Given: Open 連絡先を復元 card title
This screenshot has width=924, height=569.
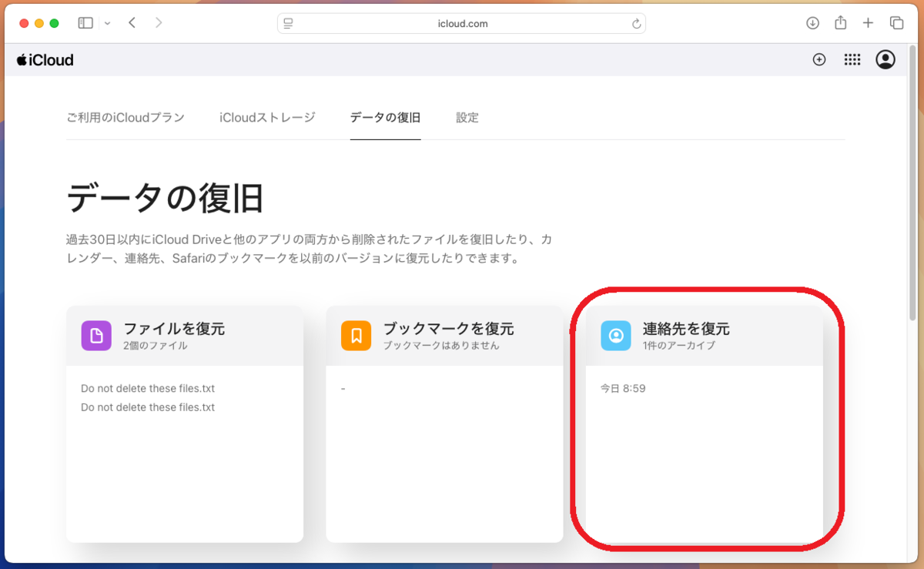Looking at the screenshot, I should coord(686,329).
